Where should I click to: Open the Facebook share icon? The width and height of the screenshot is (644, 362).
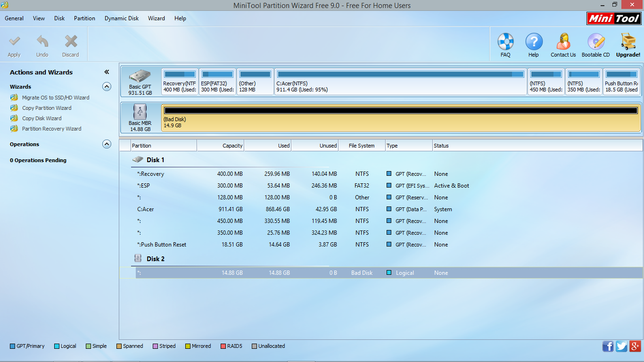[x=608, y=346]
